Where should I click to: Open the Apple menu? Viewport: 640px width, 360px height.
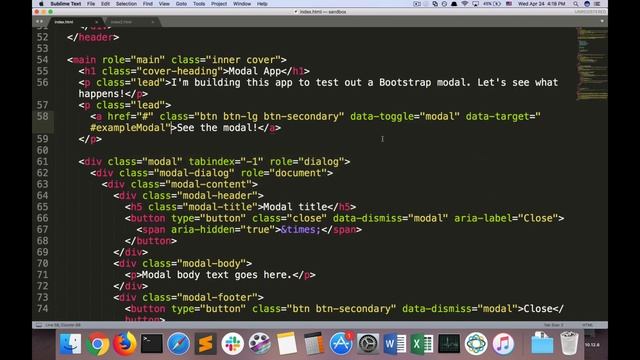click(x=41, y=4)
